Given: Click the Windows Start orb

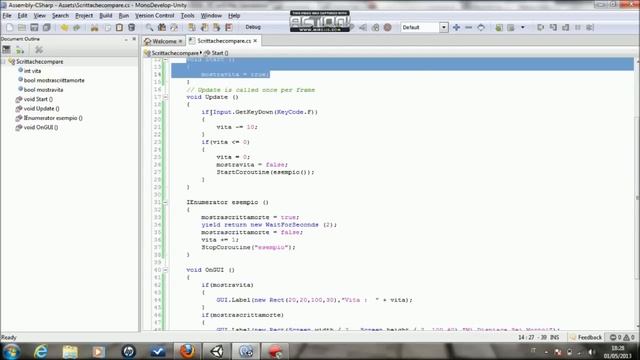Looking at the screenshot, I should 11,351.
